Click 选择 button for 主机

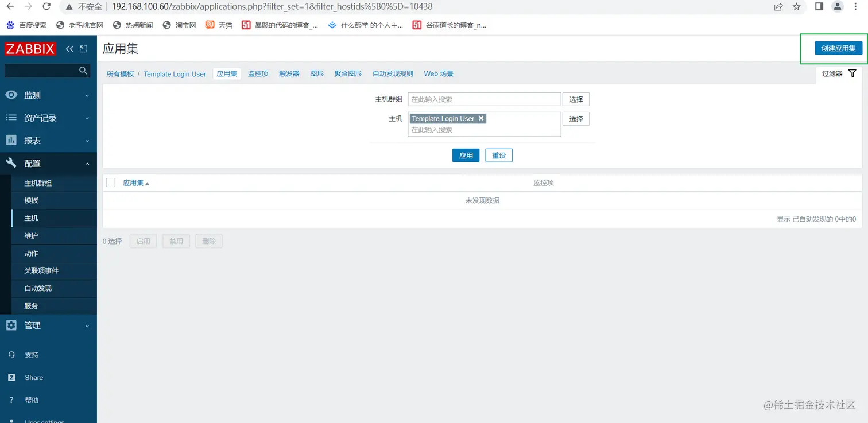pos(576,119)
